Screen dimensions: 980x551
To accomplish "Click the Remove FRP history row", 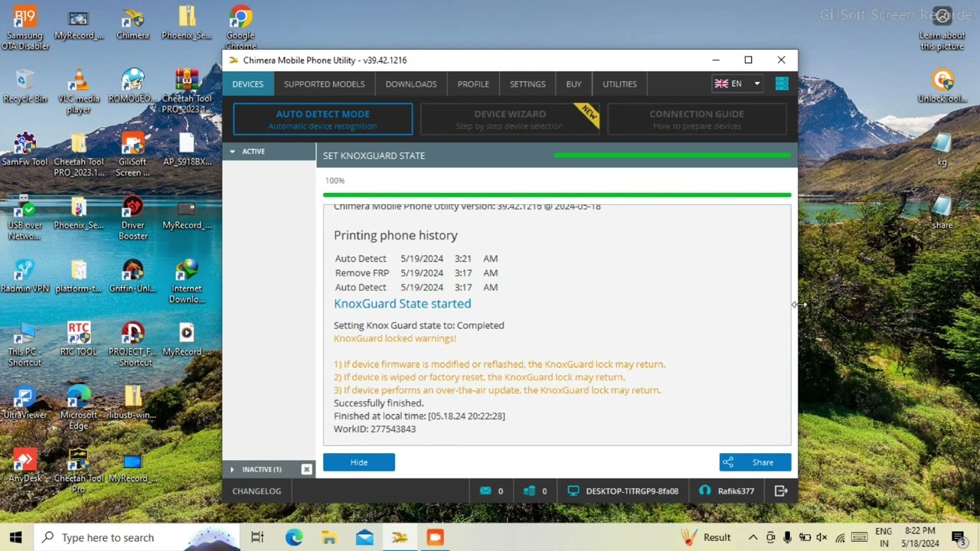I will pos(416,272).
